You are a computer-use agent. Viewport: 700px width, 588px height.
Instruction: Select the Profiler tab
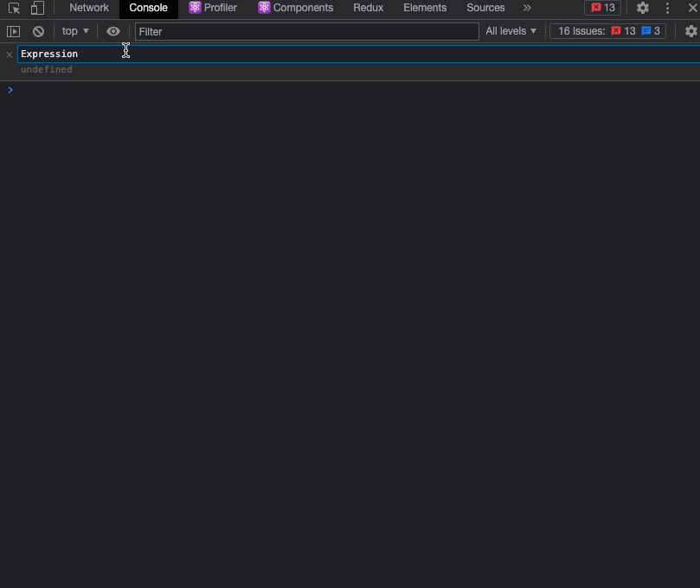pos(213,8)
